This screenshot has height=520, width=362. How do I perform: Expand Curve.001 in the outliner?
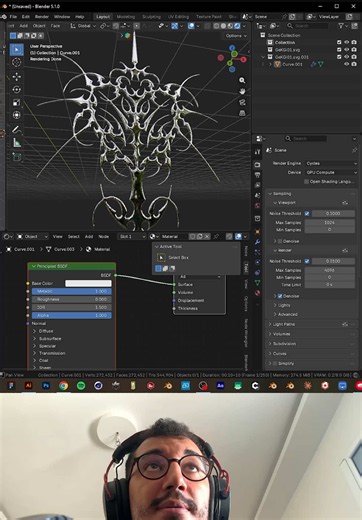tap(270, 64)
